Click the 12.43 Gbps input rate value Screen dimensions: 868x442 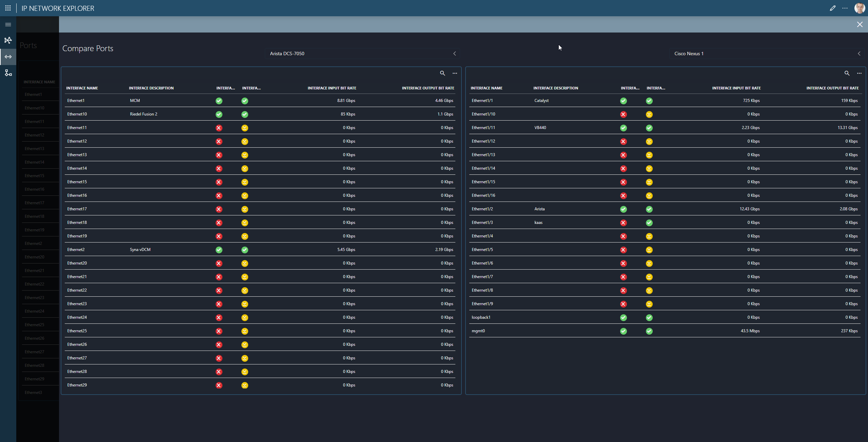click(750, 209)
